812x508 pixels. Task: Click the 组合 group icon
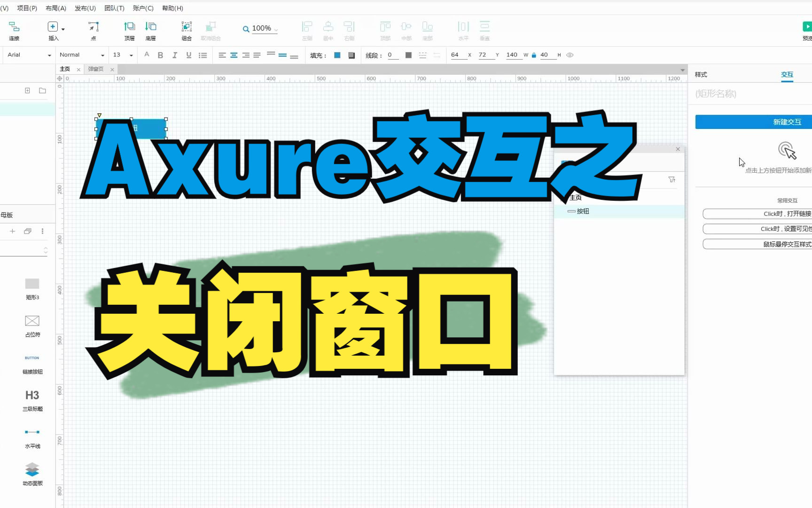click(187, 27)
